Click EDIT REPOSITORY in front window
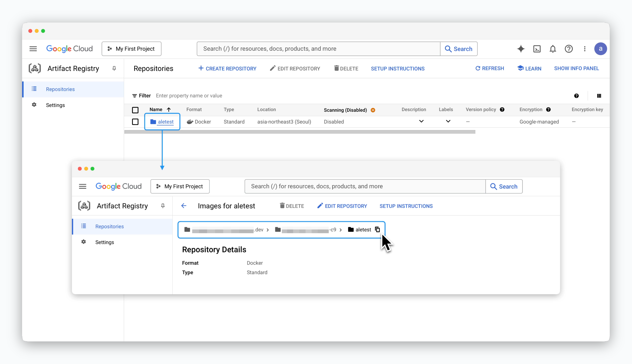 click(342, 206)
